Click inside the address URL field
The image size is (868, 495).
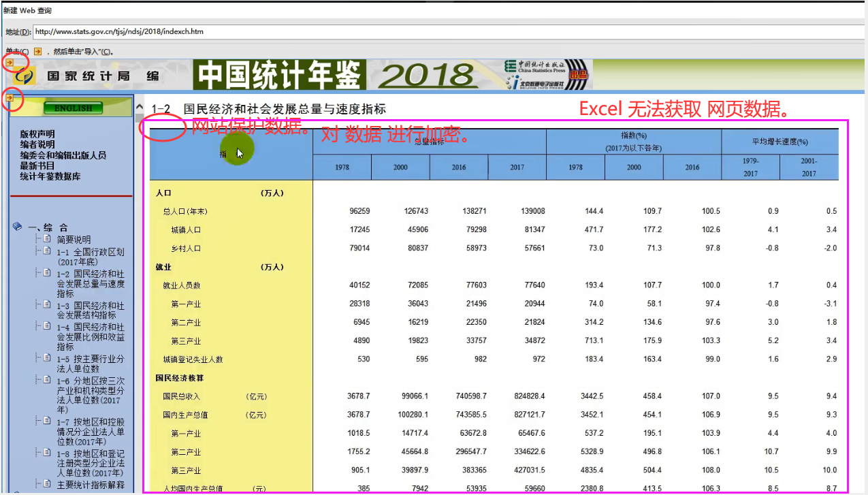click(449, 31)
